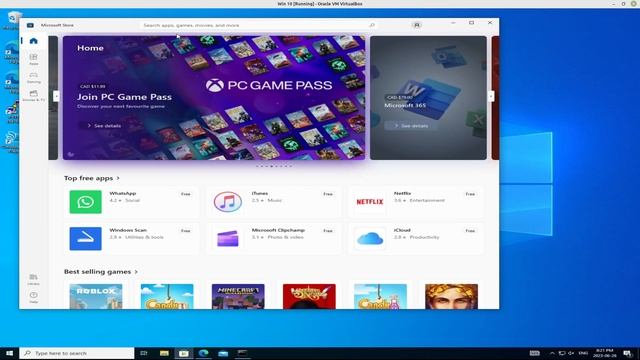
Task: Go to next carousel slide arrow
Action: tap(491, 96)
